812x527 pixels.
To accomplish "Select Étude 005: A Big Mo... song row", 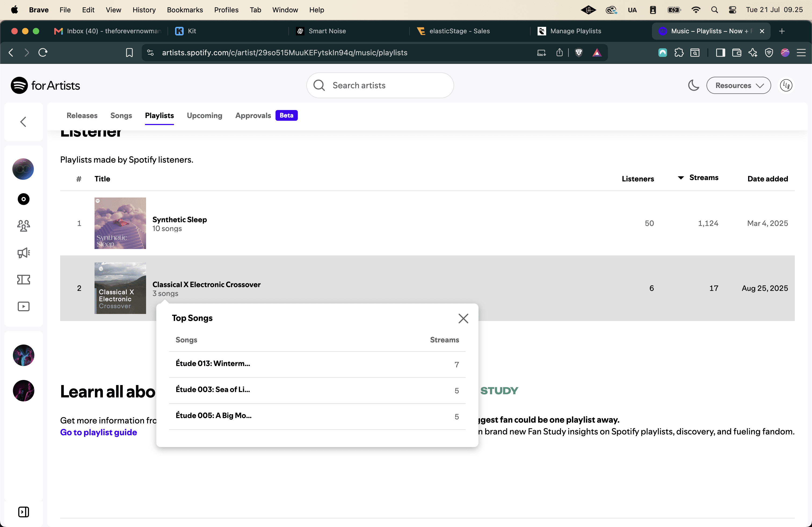I will [317, 416].
